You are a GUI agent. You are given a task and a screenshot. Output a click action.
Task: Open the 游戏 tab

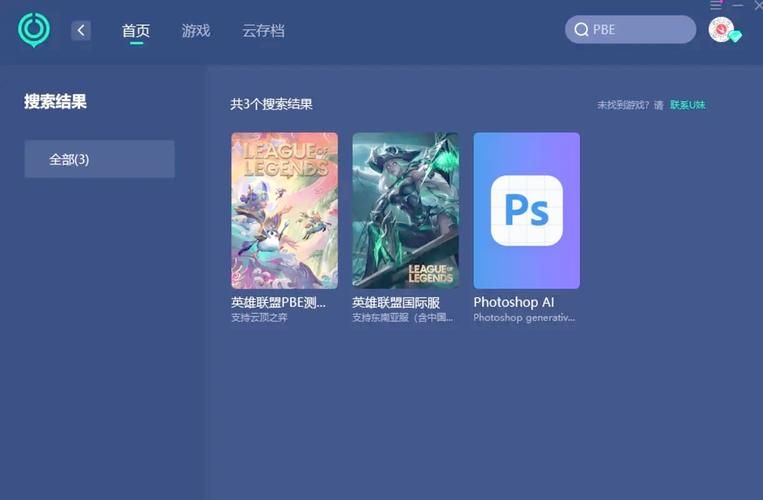(x=196, y=31)
